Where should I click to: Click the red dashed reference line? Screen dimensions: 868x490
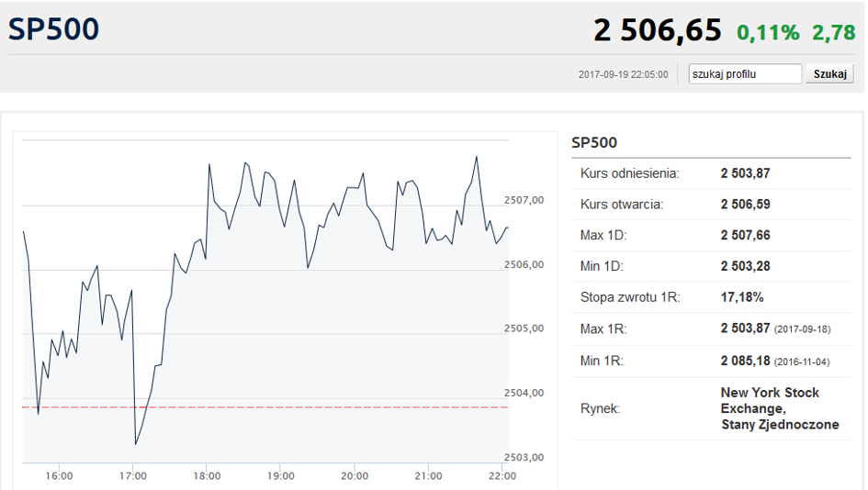click(276, 406)
